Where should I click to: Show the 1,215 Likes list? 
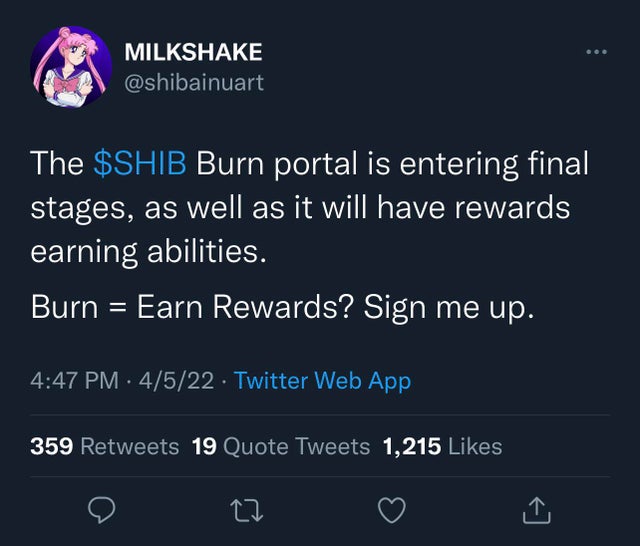coord(442,446)
